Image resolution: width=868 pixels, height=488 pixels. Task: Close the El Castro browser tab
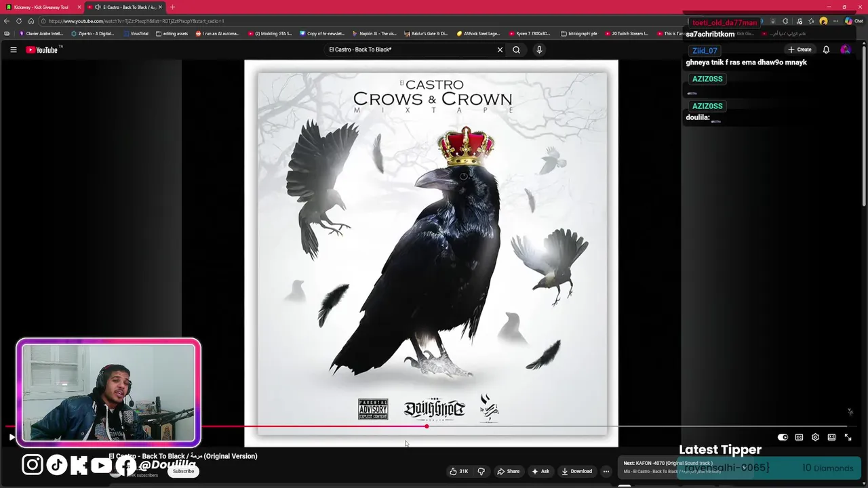[160, 7]
